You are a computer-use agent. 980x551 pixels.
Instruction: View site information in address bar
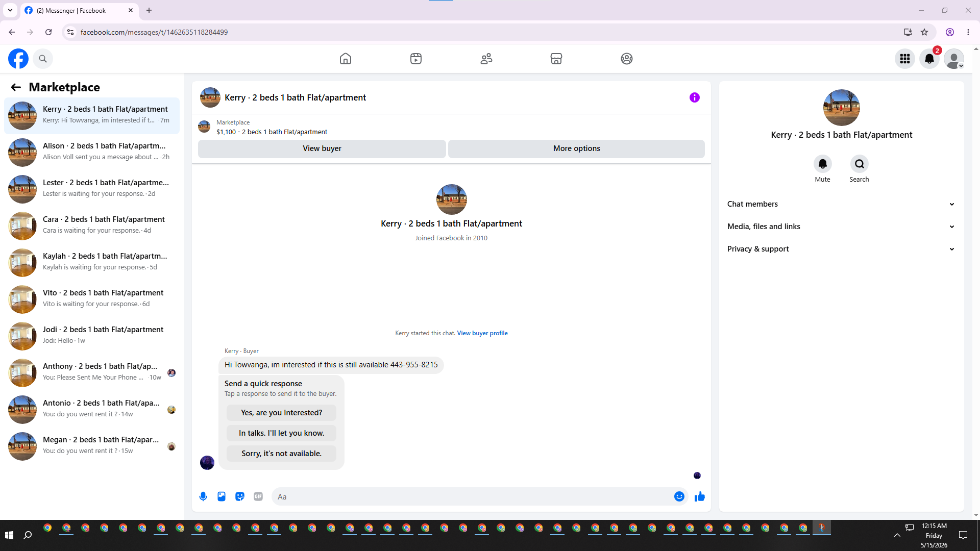click(70, 32)
